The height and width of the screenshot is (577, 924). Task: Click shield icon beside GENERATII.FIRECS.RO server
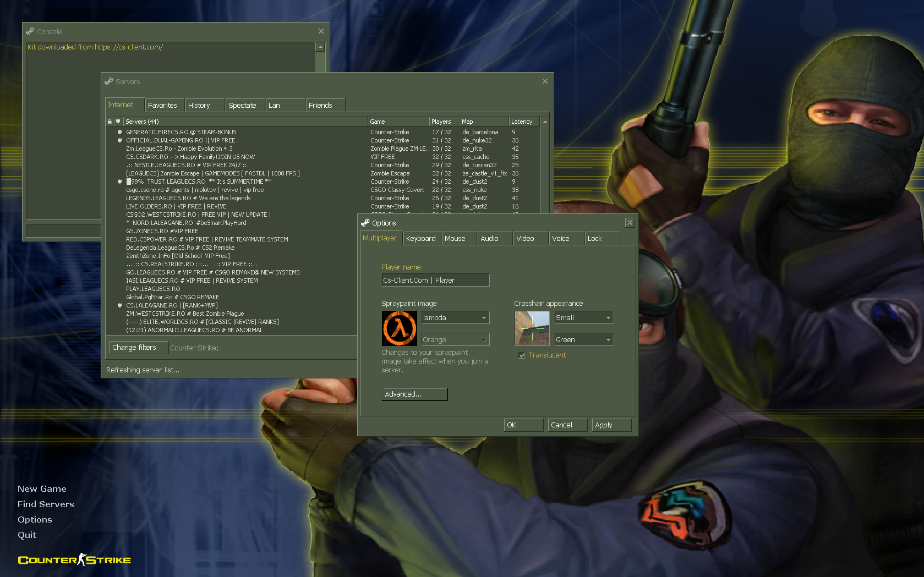point(119,132)
